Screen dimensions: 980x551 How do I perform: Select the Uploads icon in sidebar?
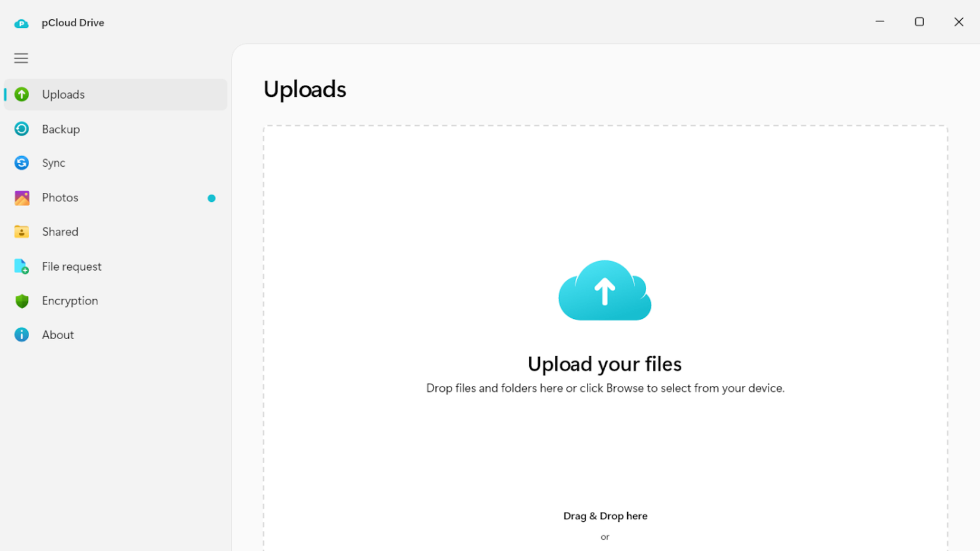point(21,94)
